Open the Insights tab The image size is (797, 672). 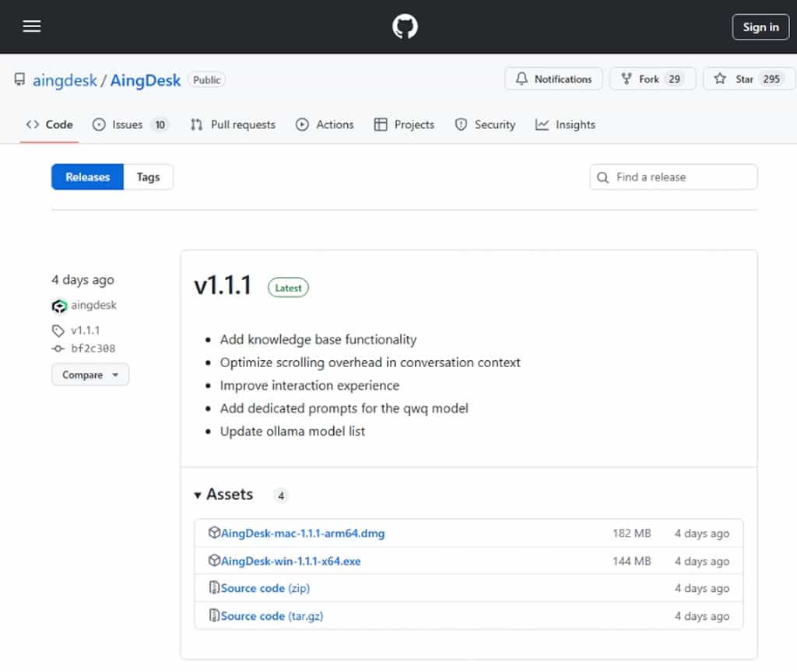pos(565,124)
